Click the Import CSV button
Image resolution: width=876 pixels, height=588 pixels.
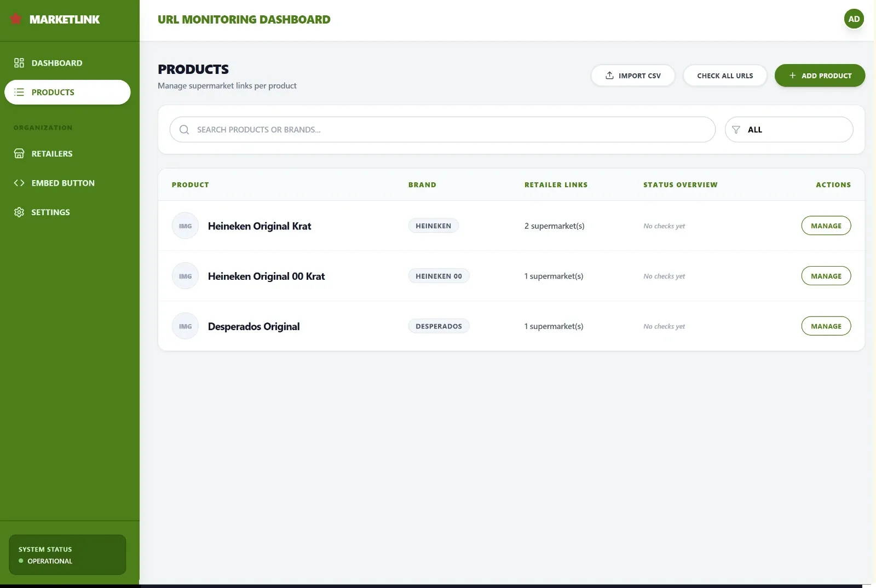(633, 76)
